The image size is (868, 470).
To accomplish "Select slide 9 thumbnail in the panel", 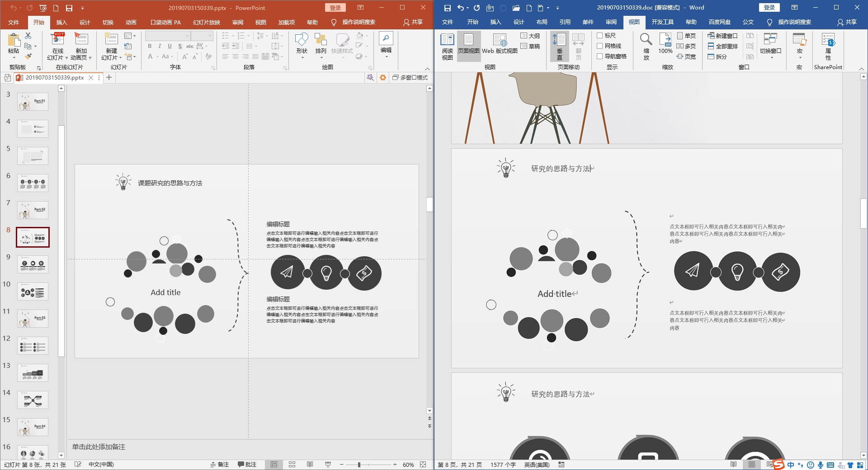I will point(33,264).
